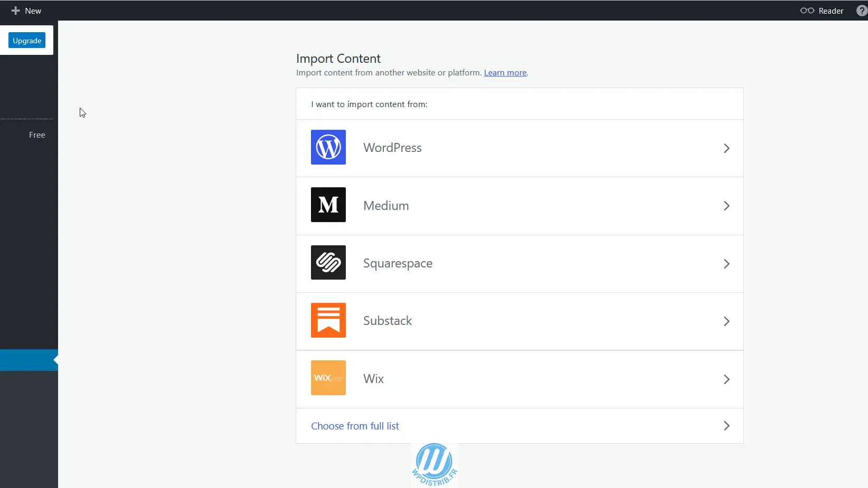Click the Reader glasses icon

[807, 11]
